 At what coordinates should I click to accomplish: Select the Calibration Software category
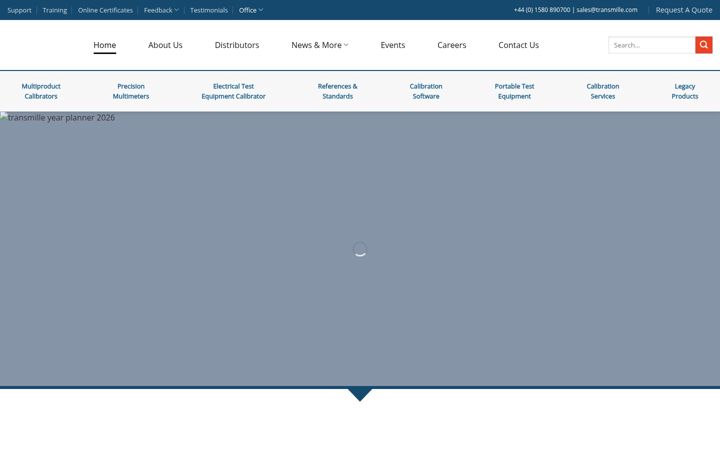pyautogui.click(x=426, y=91)
